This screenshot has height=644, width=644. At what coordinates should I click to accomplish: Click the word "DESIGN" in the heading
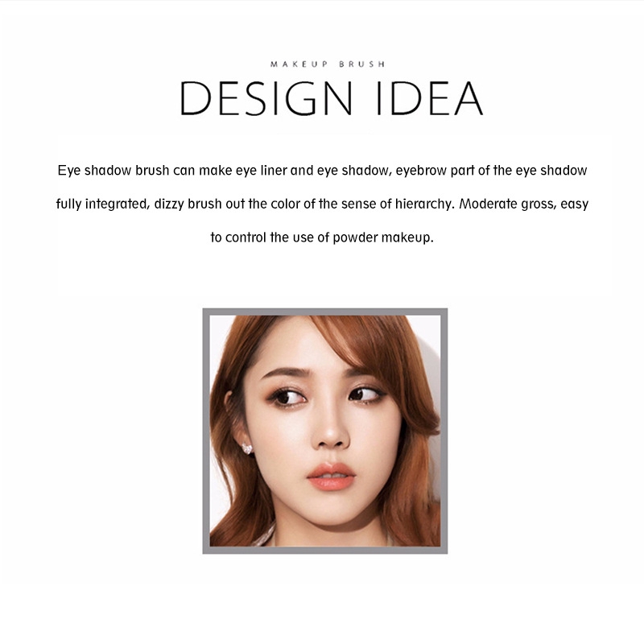pyautogui.click(x=266, y=98)
